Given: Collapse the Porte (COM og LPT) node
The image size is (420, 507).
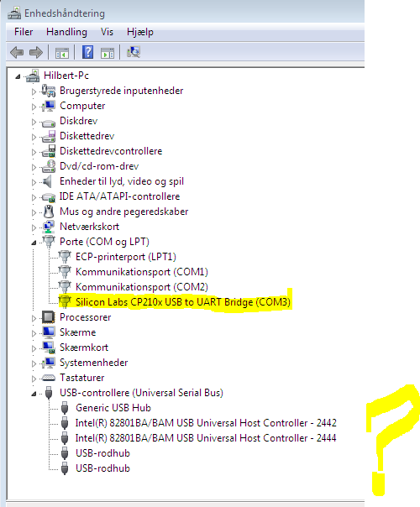Looking at the screenshot, I should [34, 243].
